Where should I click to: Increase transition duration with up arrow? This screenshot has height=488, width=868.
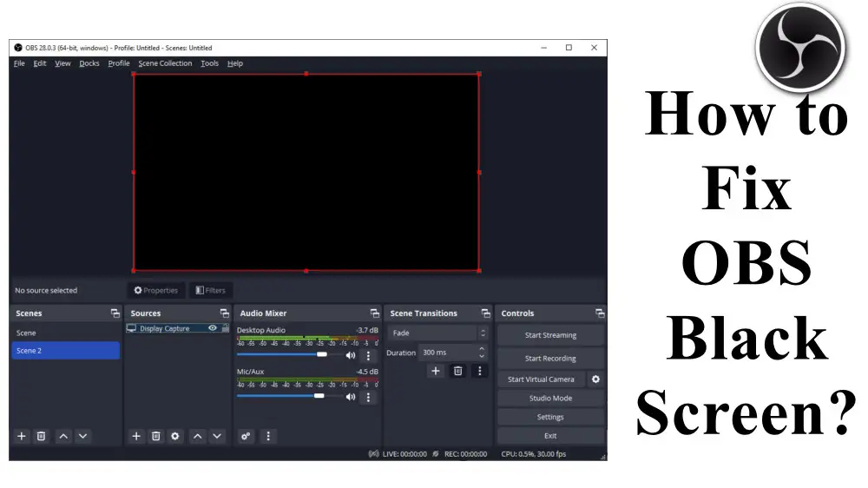482,349
